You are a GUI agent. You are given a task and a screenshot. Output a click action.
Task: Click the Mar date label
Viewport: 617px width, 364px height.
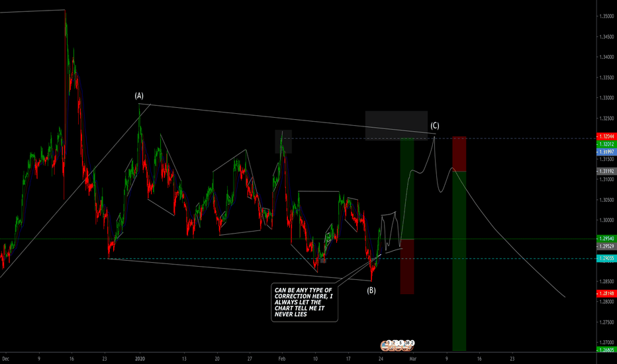click(413, 359)
